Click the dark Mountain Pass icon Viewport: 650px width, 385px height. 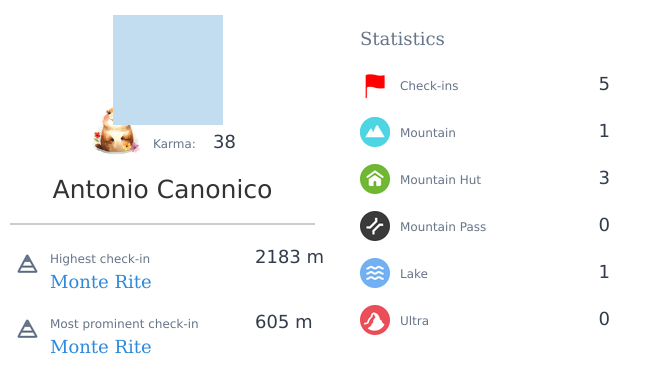pyautogui.click(x=375, y=226)
